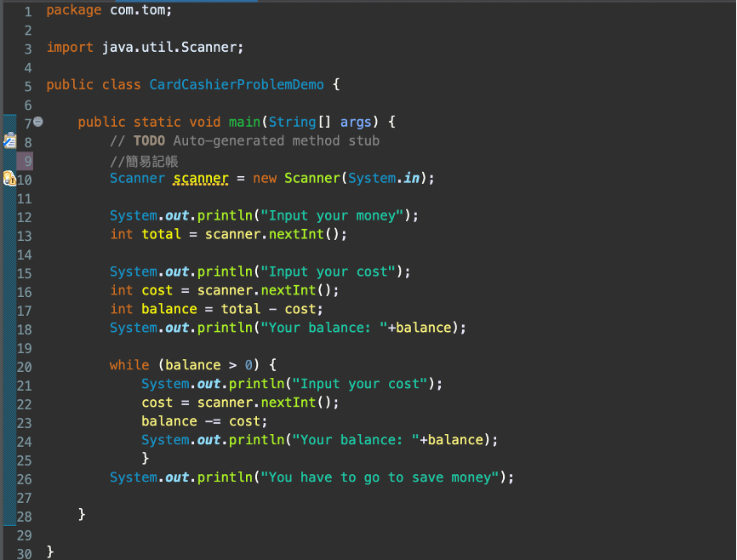Click the task marker icon beside line 8
This screenshot has width=737, height=560.
click(10, 140)
